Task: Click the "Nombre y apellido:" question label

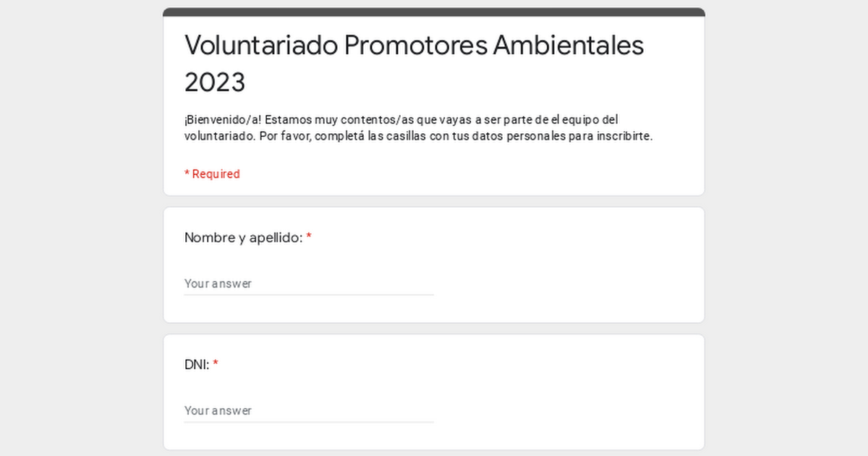Action: [x=243, y=237]
